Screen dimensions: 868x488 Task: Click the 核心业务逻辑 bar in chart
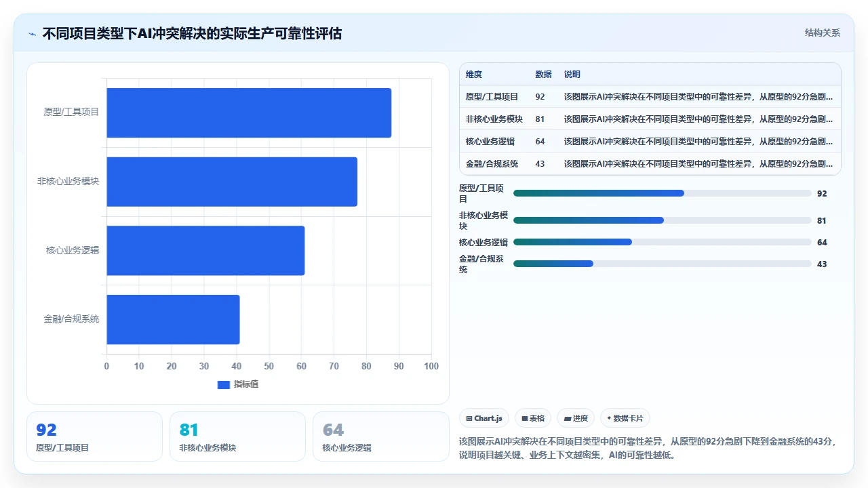point(205,251)
